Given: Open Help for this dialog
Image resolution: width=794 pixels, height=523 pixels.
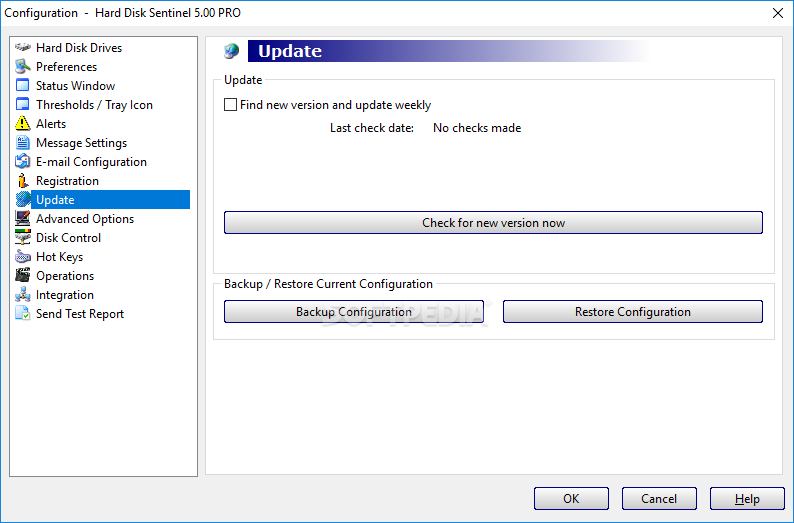Looking at the screenshot, I should point(747,499).
